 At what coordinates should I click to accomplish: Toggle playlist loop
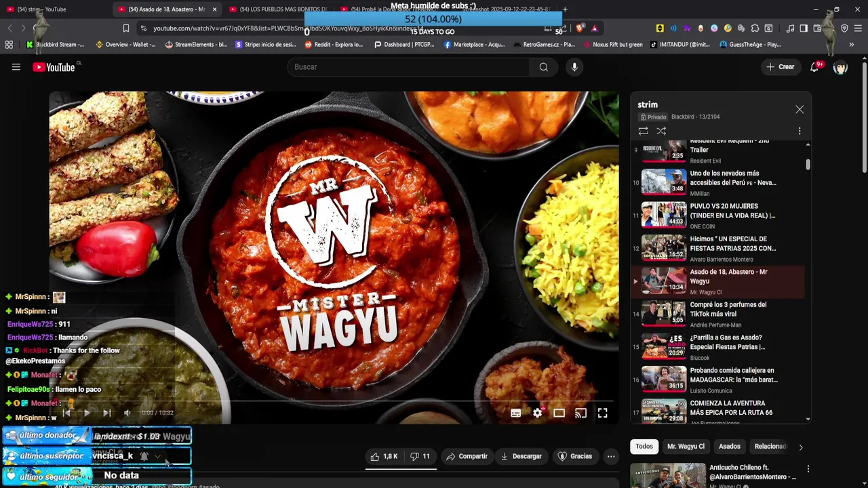coord(643,131)
